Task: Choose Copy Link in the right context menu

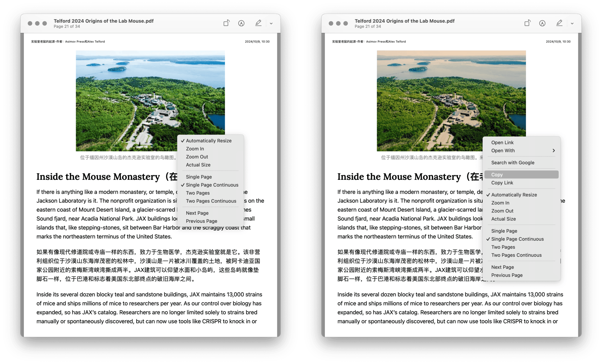Action: [x=521, y=183]
